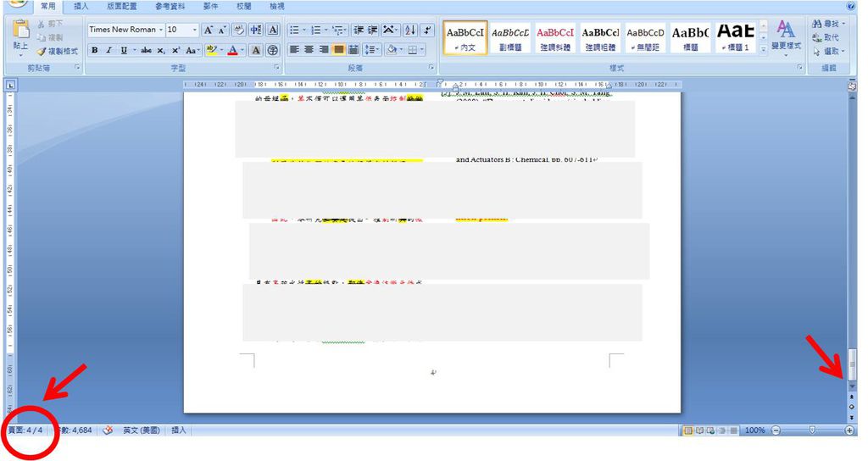Click the Paste (貼上) clipboard icon
The width and height of the screenshot is (868, 461).
tap(21, 29)
